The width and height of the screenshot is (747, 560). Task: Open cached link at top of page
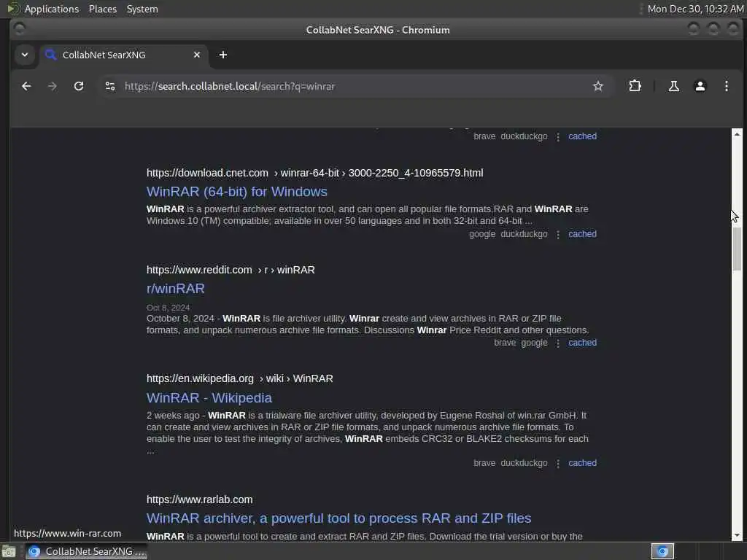[x=582, y=136]
